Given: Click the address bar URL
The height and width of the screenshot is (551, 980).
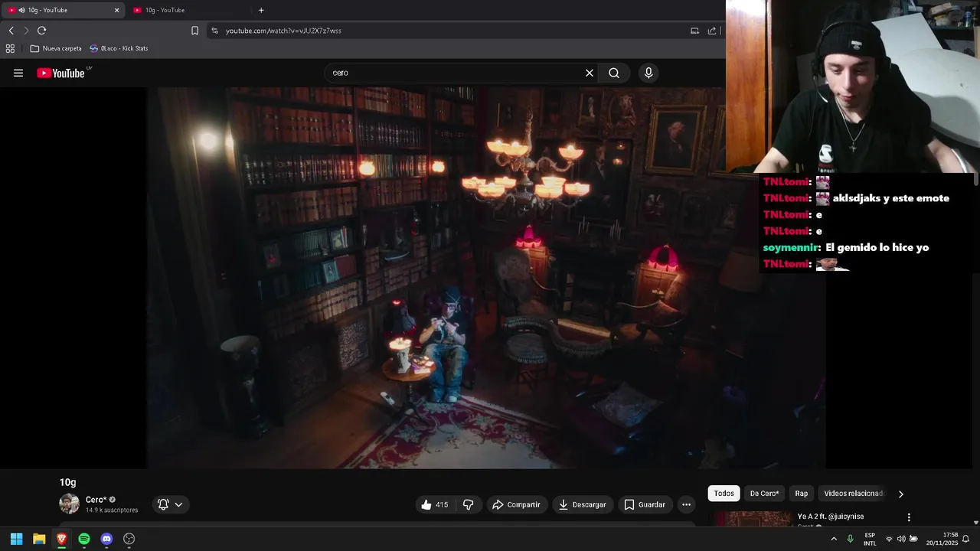Looking at the screenshot, I should point(283,31).
